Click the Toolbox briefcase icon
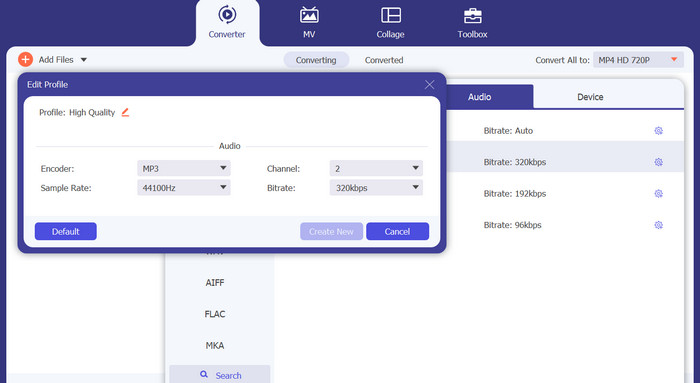This screenshot has width=700, height=383. point(472,16)
